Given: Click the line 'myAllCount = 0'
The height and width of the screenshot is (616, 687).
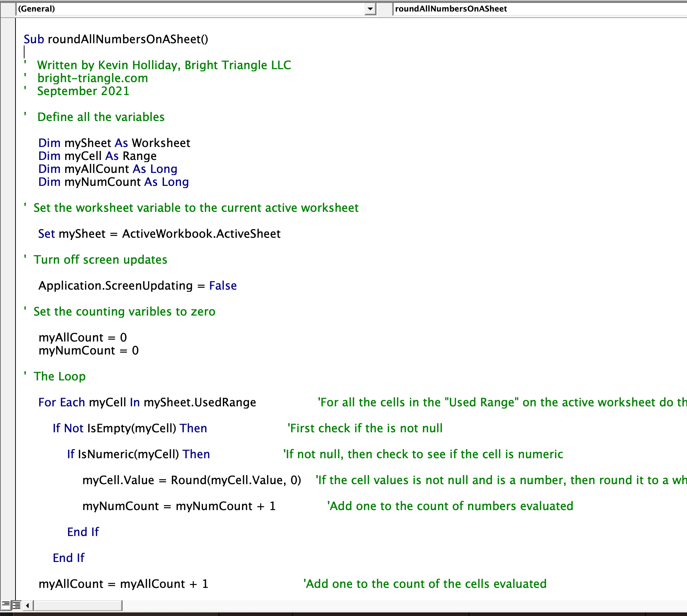Looking at the screenshot, I should pyautogui.click(x=83, y=338).
